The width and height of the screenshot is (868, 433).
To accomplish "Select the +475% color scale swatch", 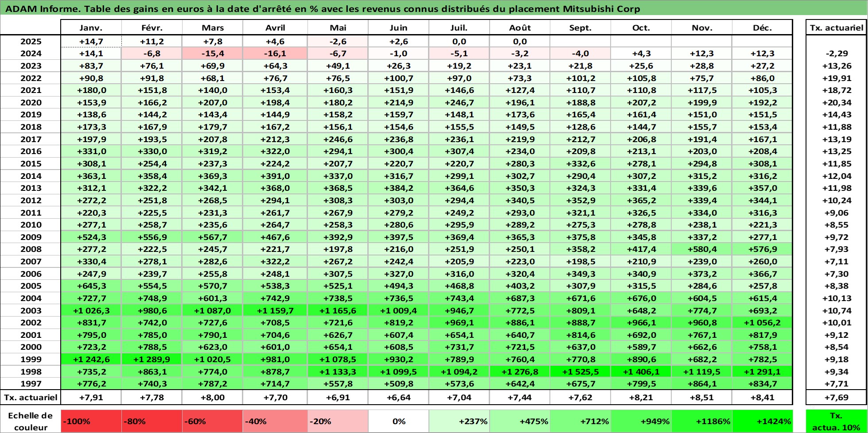I will pos(520,421).
